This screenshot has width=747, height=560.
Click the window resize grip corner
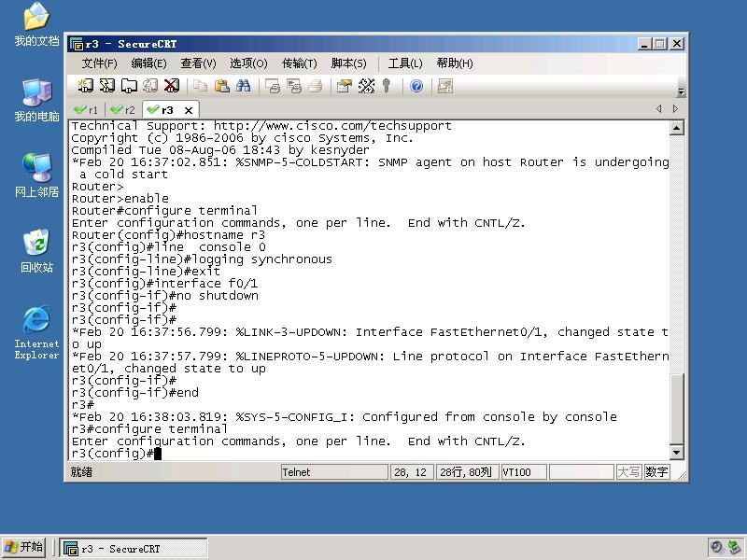tap(682, 475)
